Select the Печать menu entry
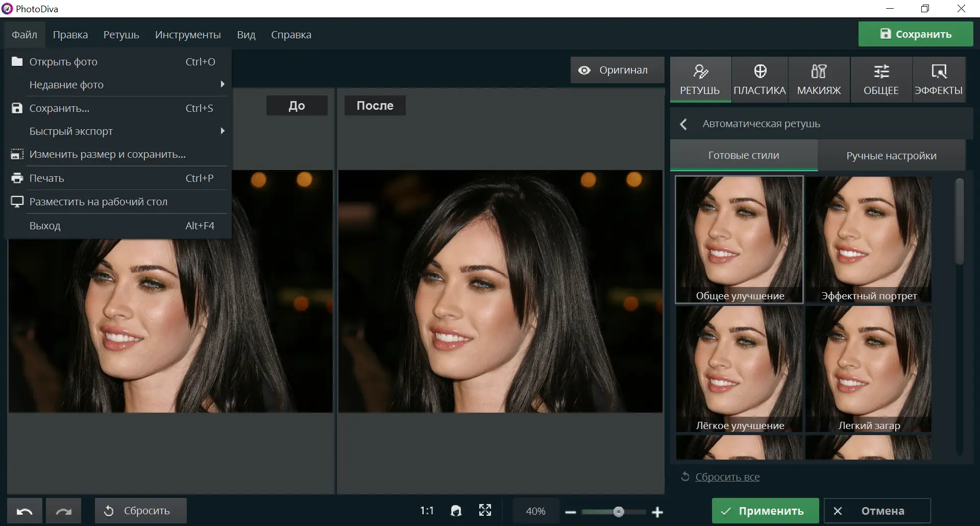The image size is (980, 526). pos(118,178)
